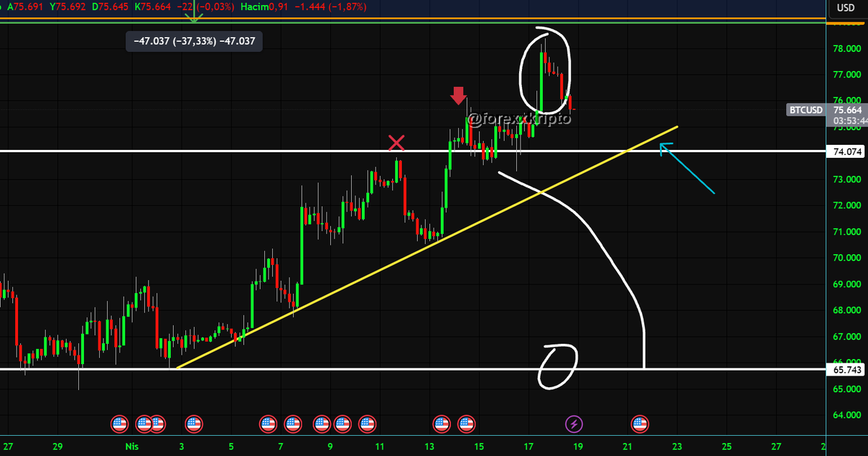The height and width of the screenshot is (456, 868).
Task: Click the 73.000 price scale label
Action: click(x=847, y=180)
